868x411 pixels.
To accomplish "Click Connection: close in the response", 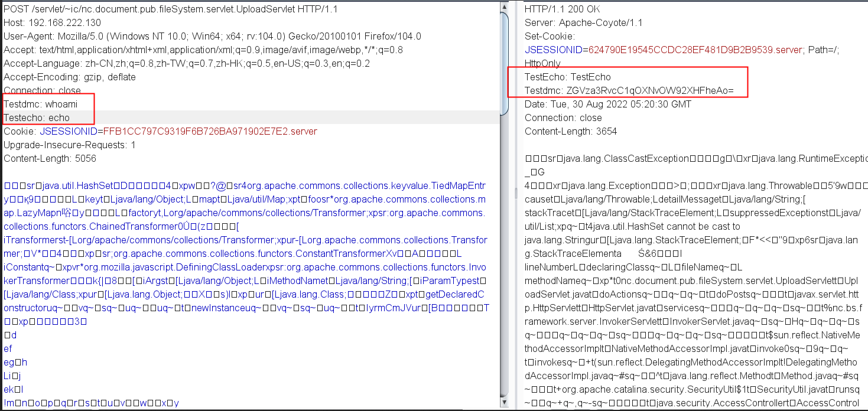I will 563,118.
